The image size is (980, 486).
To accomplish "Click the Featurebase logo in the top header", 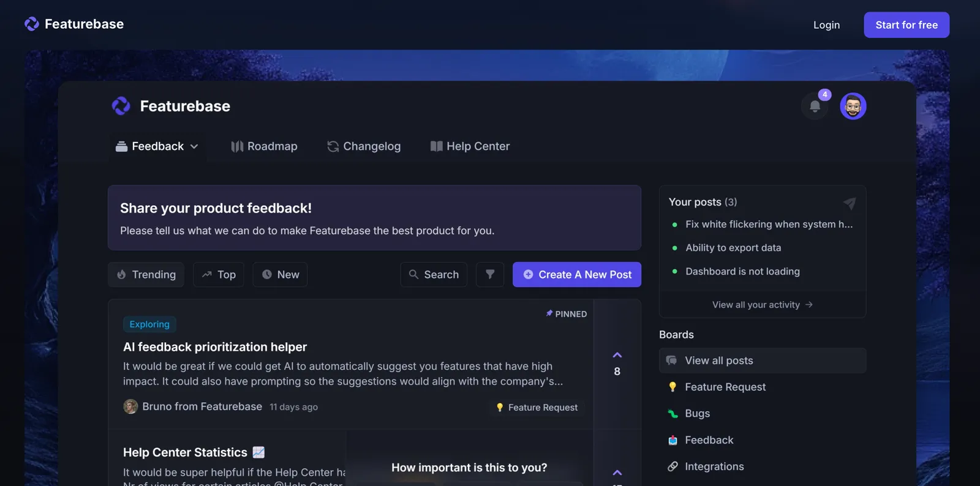I will tap(74, 24).
